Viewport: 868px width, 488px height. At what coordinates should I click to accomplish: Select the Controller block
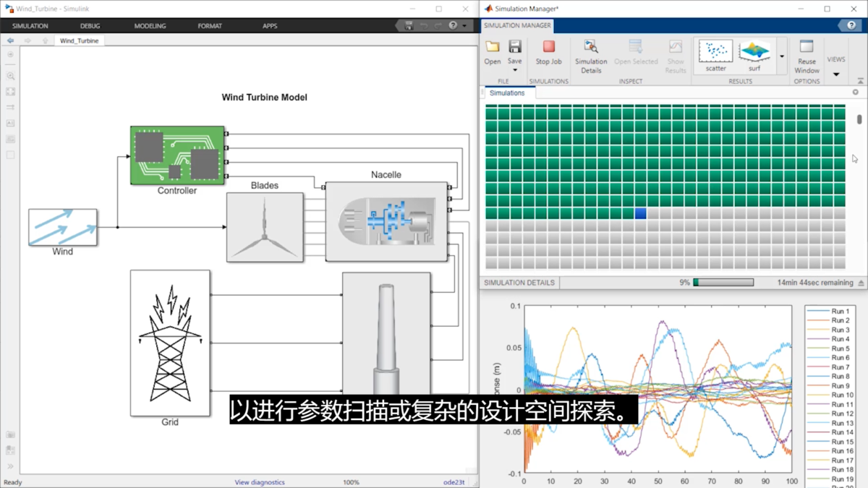177,155
